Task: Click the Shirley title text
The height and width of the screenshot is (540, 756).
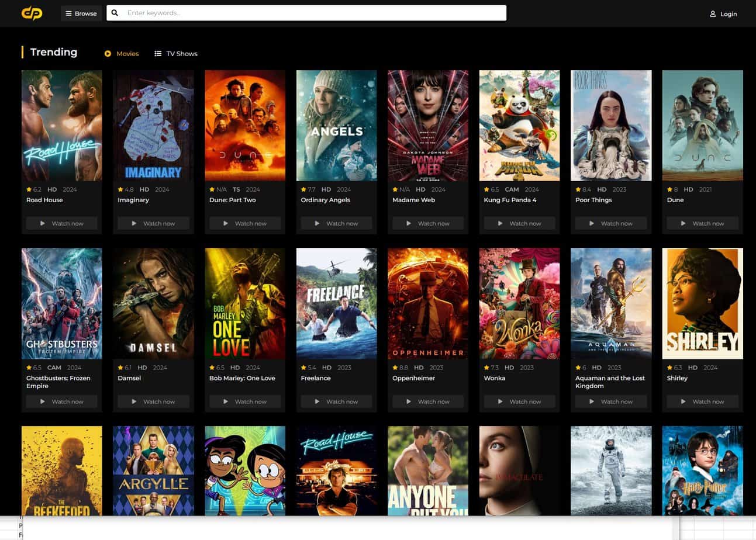Action: [677, 378]
